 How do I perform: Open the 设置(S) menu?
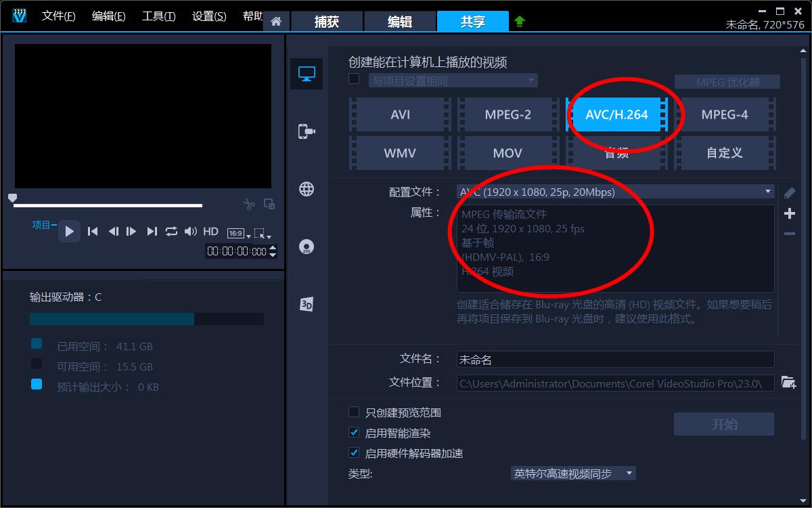point(209,16)
